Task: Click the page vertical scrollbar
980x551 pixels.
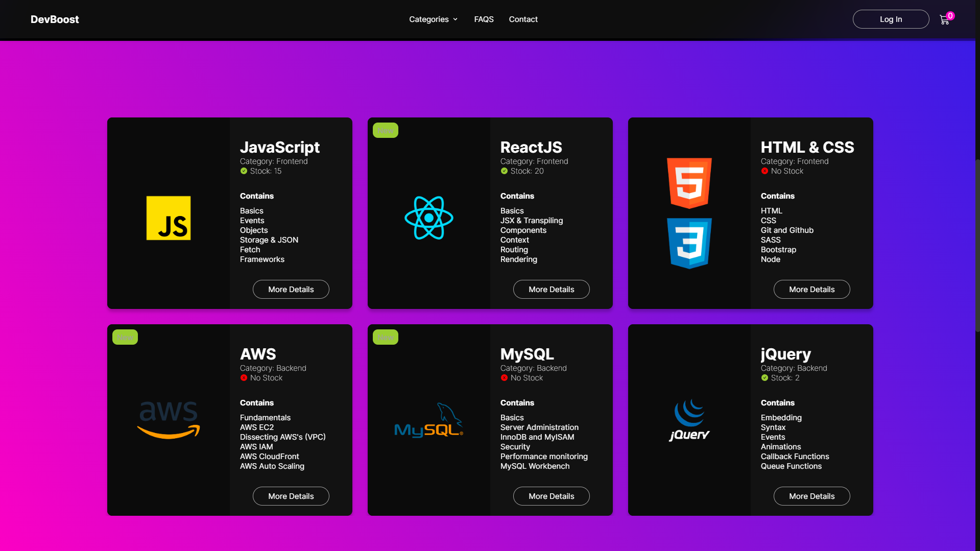Action: point(977,245)
